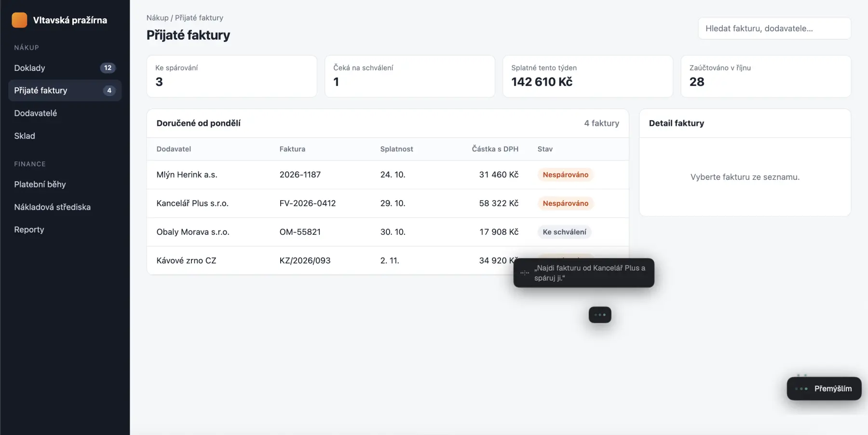Click the amount 58 322 Kč
The width and height of the screenshot is (868, 435).
[499, 204]
